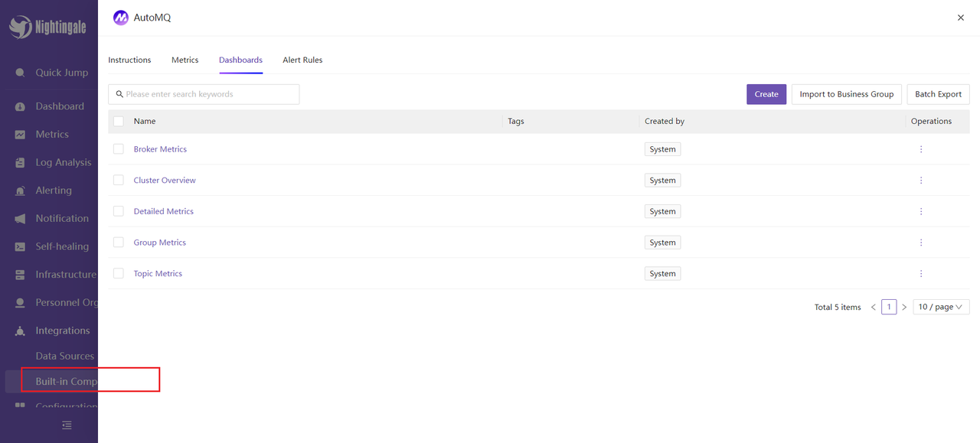The width and height of the screenshot is (980, 443).
Task: Expand the Integrations sidebar menu
Action: [x=62, y=331]
